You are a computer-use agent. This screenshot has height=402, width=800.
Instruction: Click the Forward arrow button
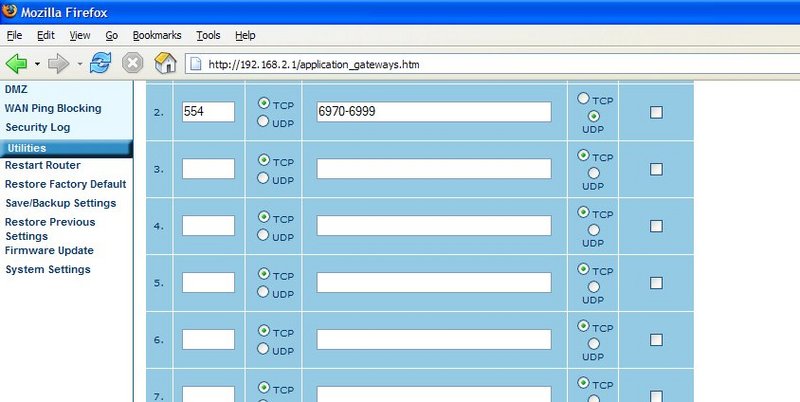click(x=58, y=64)
